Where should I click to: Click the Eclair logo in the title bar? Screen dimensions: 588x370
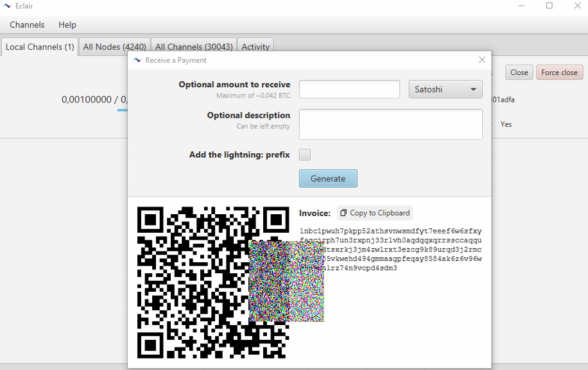(8, 6)
